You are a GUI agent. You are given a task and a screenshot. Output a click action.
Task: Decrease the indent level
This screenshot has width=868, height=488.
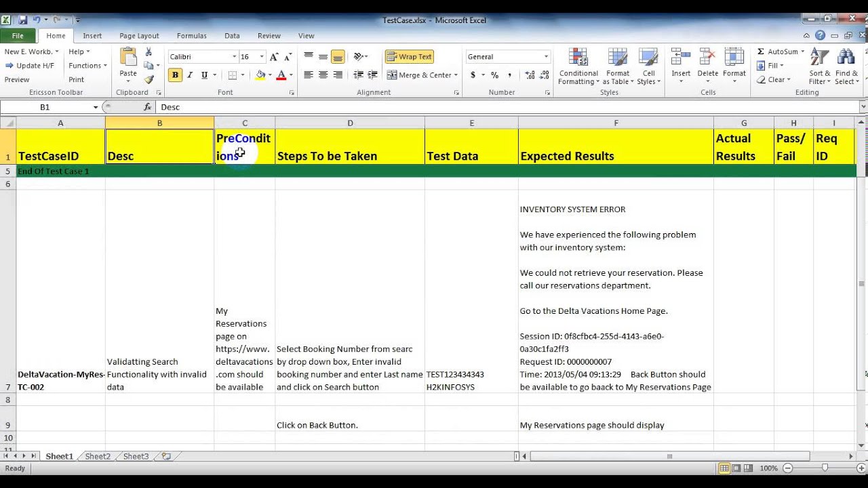point(358,75)
